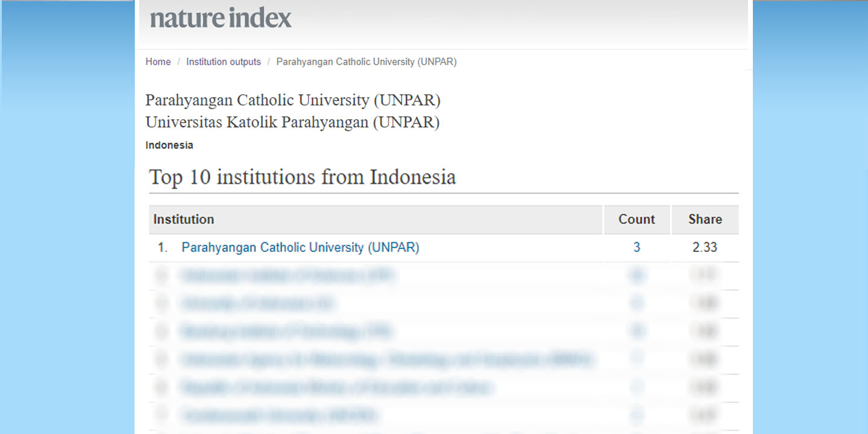
Task: Select the UNPAR breadcrumb entry
Action: coord(366,61)
